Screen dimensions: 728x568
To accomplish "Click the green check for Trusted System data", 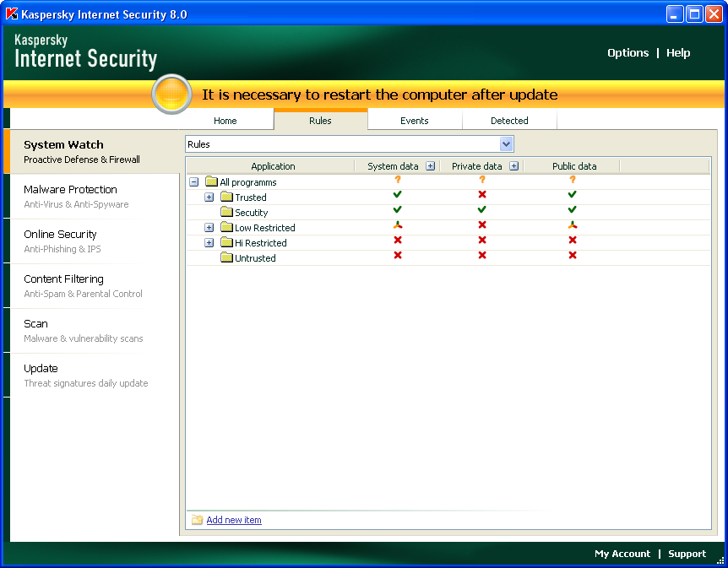I will pos(398,195).
